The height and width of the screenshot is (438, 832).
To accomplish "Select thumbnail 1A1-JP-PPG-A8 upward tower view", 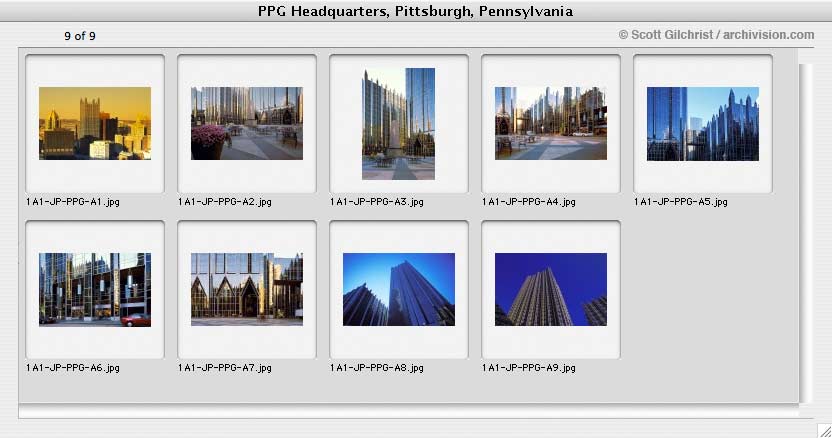I will [x=398, y=289].
